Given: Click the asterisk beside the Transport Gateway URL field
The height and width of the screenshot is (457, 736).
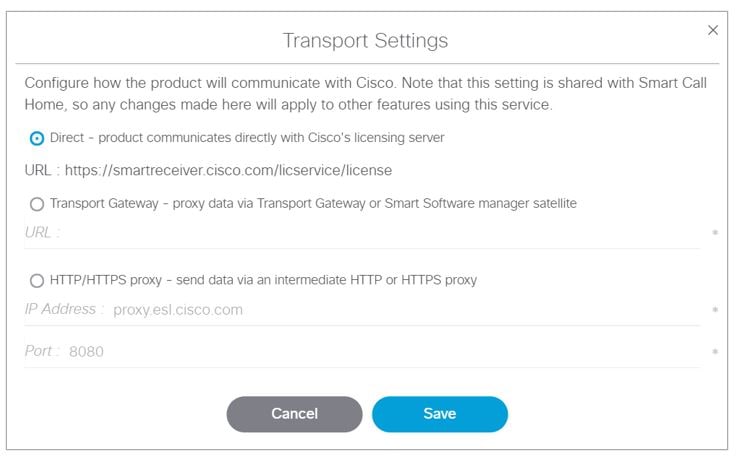Looking at the screenshot, I should pyautogui.click(x=715, y=234).
